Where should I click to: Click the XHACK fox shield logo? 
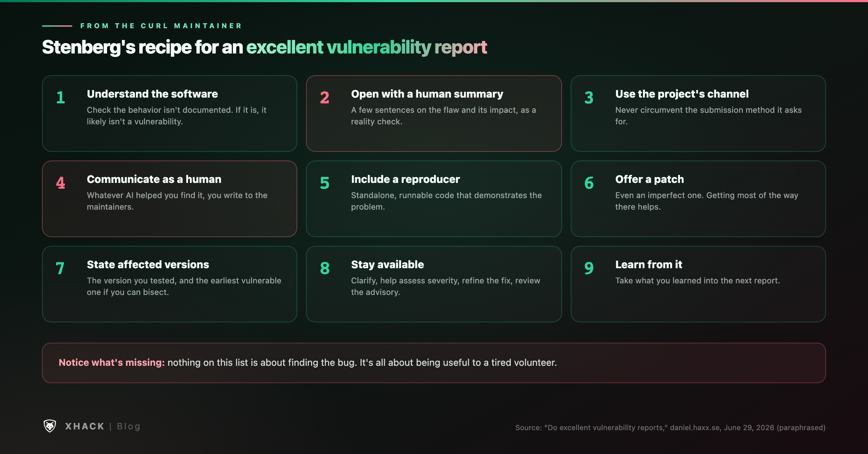(x=50, y=426)
